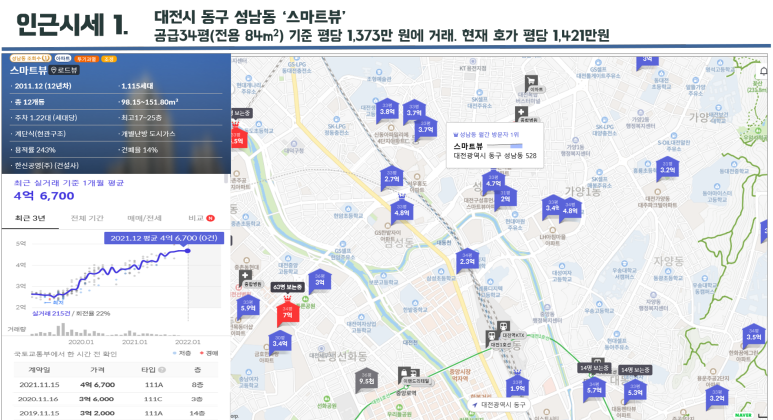Click the 2011.12 (12년차) build date
Screen dimensions: 773x420
tap(43, 86)
